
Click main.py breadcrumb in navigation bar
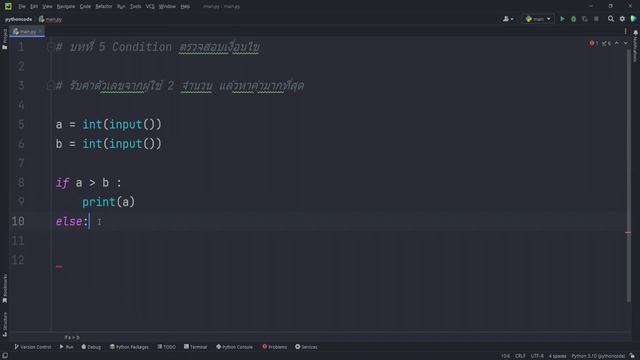[51, 19]
